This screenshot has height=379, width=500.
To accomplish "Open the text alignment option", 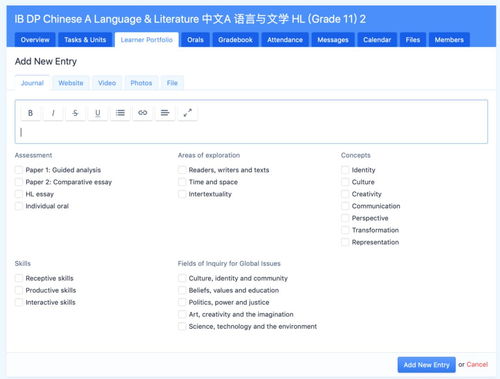I will click(165, 113).
